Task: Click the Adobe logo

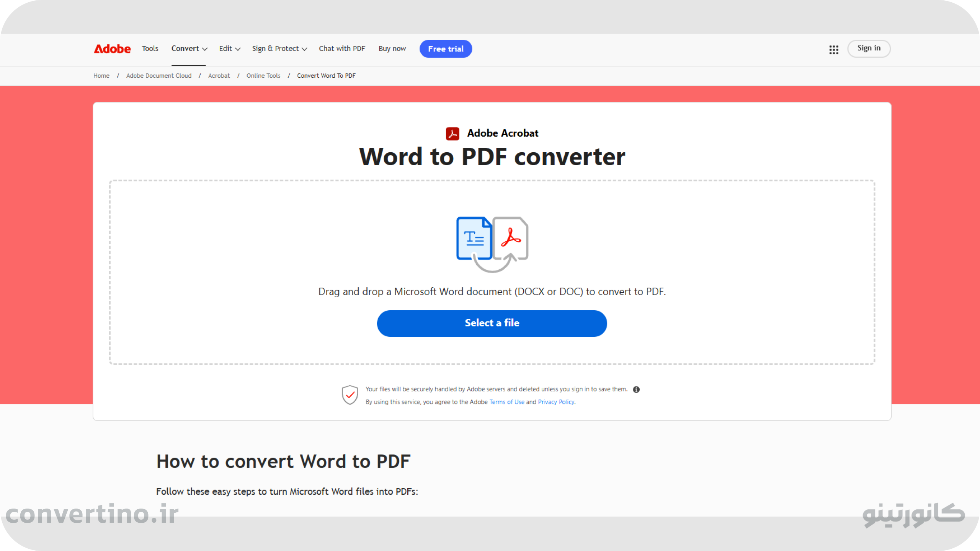Action: [x=112, y=49]
